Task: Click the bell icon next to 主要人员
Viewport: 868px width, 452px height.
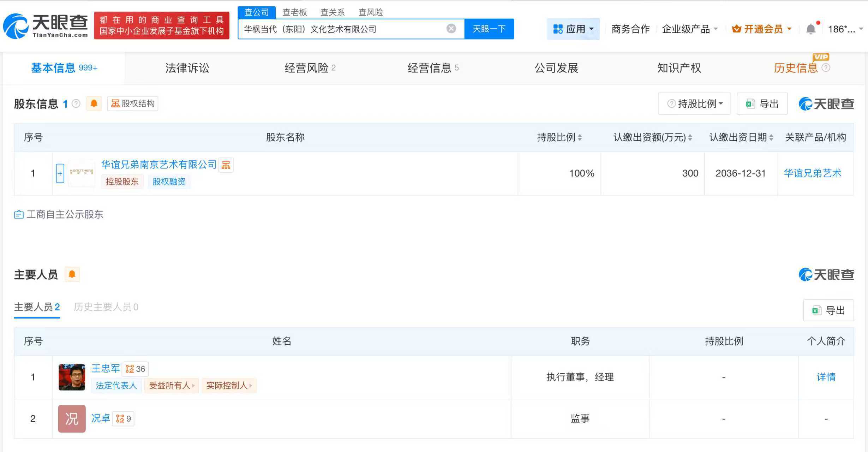Action: (x=72, y=274)
